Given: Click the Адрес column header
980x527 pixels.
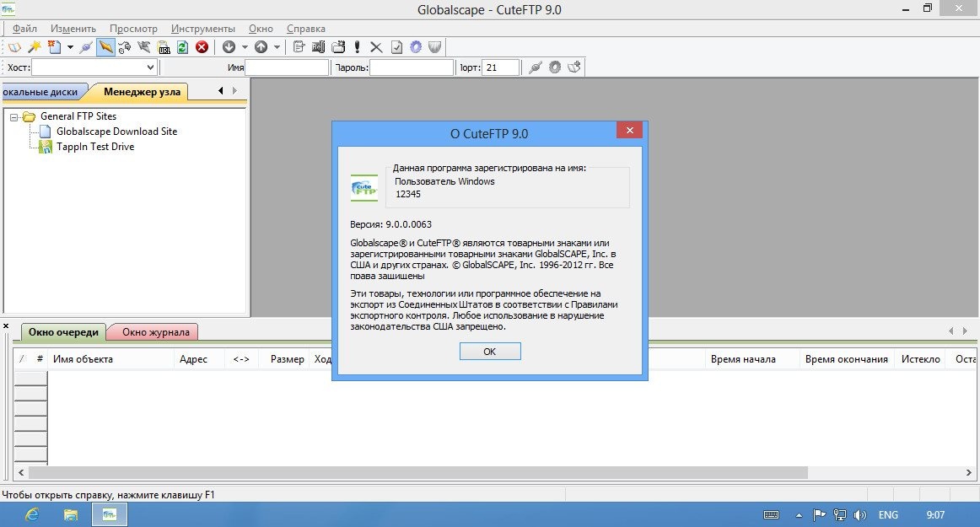Looking at the screenshot, I should click(199, 359).
